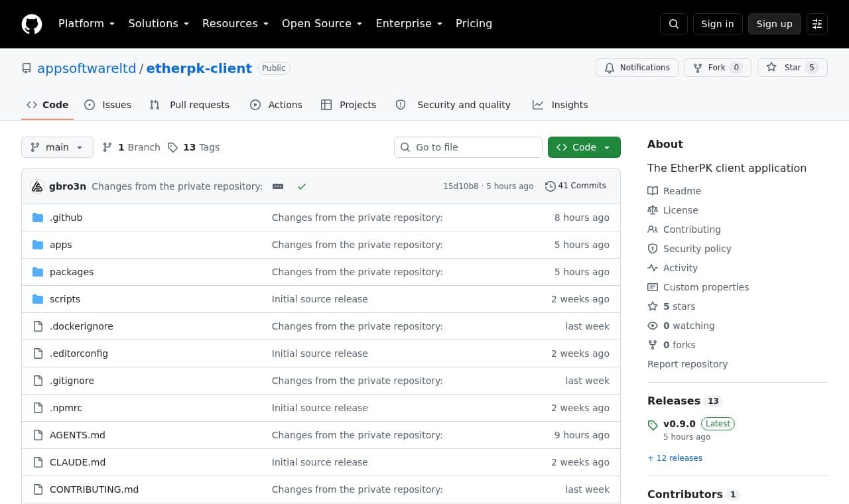Image resolution: width=849 pixels, height=504 pixels.
Task: Open the 1 Branch link
Action: [x=131, y=147]
